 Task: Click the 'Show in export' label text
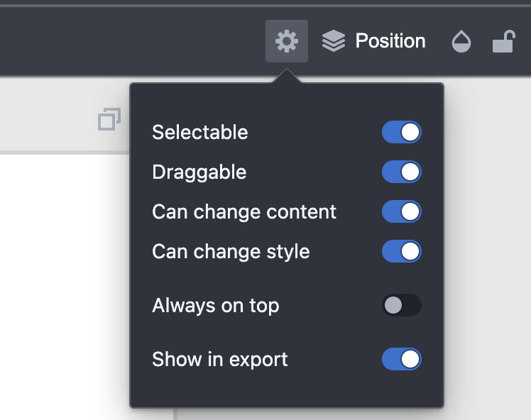(220, 360)
